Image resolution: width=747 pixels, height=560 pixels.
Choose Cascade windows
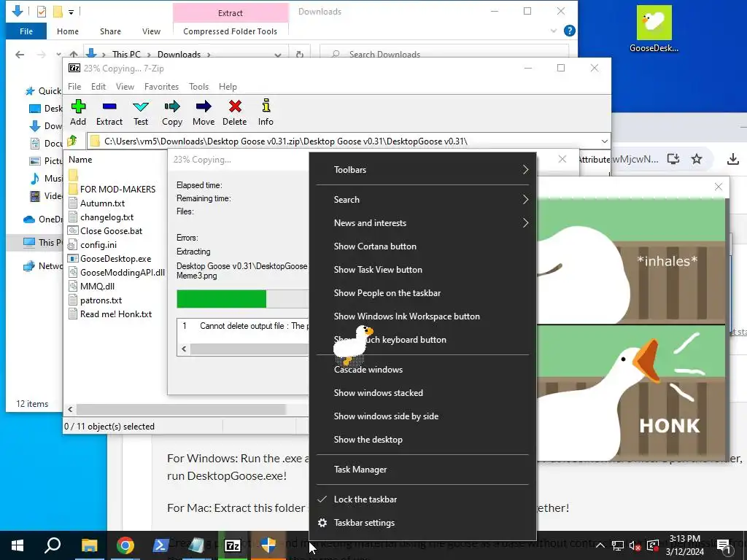pos(422,370)
